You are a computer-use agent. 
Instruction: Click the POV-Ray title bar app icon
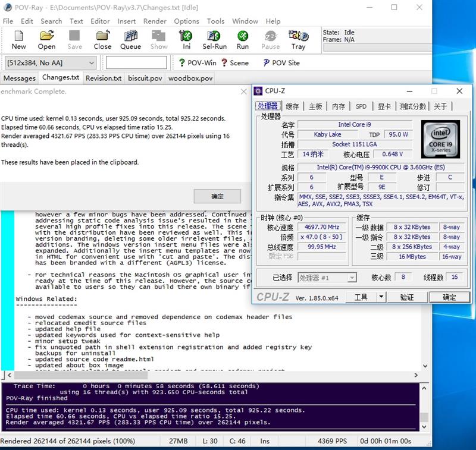point(8,7)
